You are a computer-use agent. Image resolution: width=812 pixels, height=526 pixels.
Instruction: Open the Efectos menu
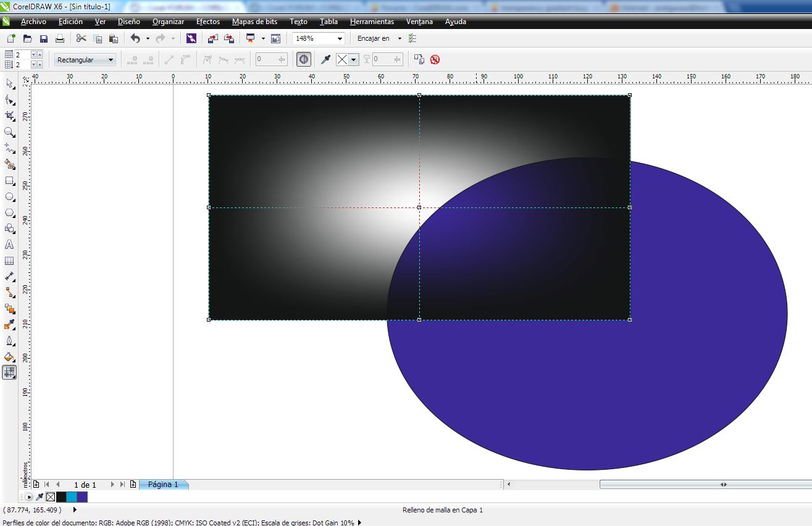[208, 22]
